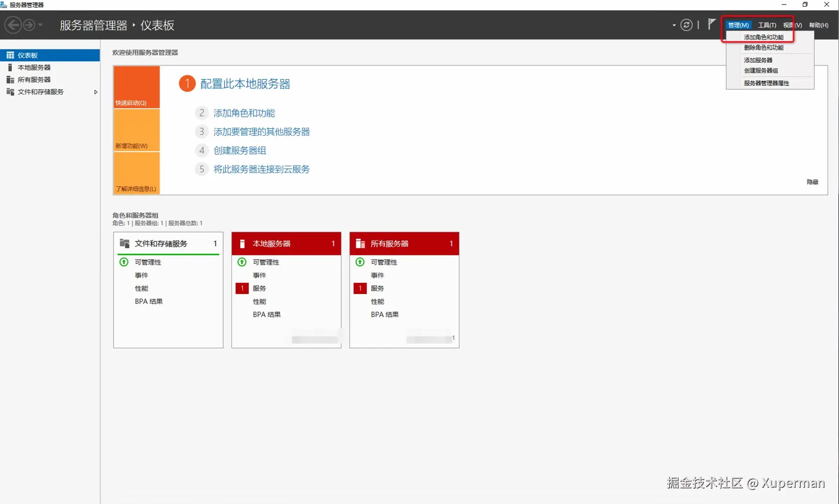Open the navigation history dropdown arrow
839x504 pixels.
click(40, 25)
